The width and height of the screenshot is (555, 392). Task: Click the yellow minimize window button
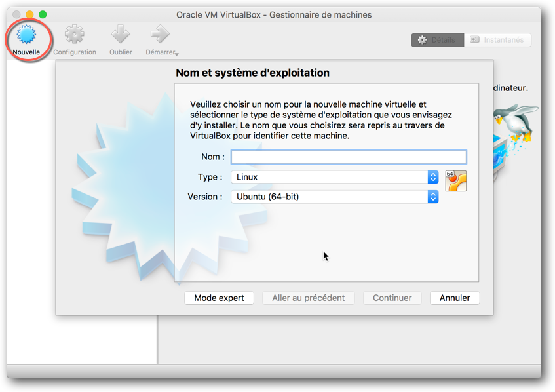[x=29, y=14]
